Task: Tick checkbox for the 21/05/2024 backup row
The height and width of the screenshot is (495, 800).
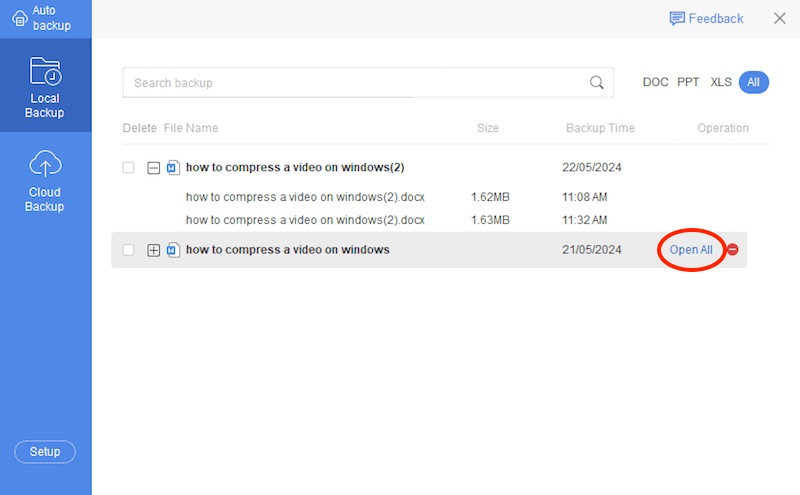Action: coord(128,250)
